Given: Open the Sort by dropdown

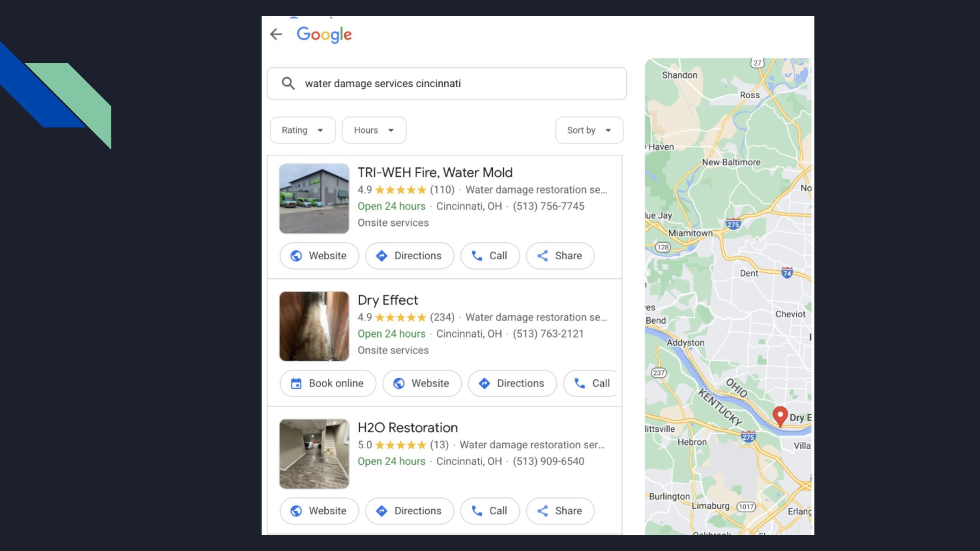Looking at the screenshot, I should coord(589,130).
